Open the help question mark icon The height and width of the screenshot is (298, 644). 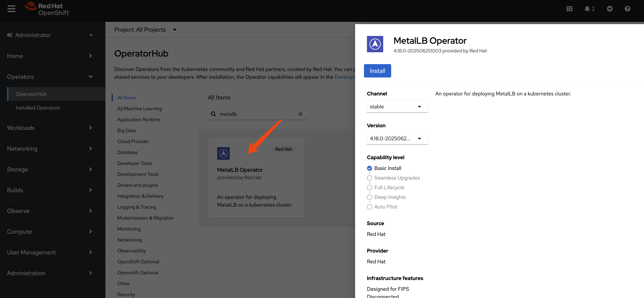click(x=627, y=9)
